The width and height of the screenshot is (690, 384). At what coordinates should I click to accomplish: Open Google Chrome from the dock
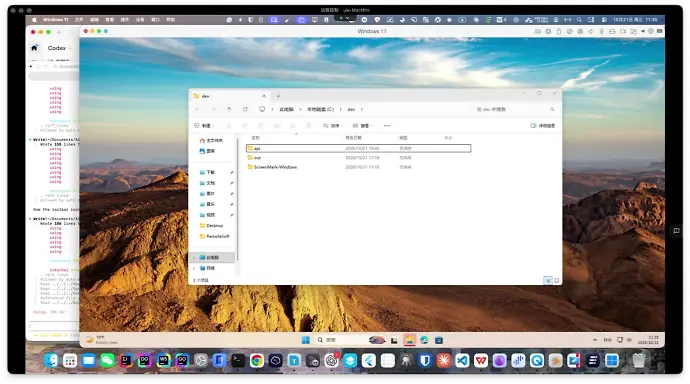point(257,361)
